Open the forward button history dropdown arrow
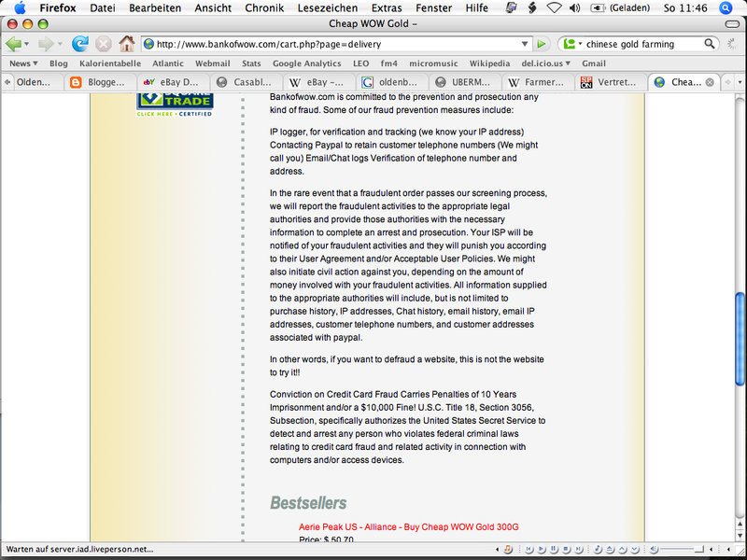Image resolution: width=747 pixels, height=560 pixels. point(60,44)
